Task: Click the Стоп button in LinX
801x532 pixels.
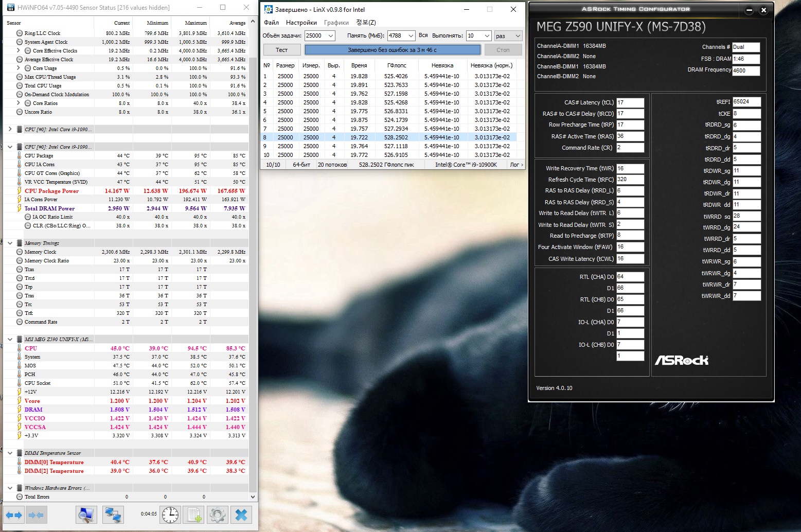Action: (x=503, y=50)
